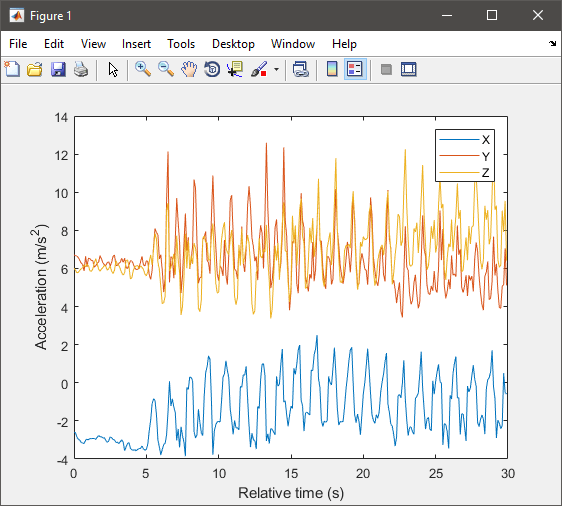The height and width of the screenshot is (506, 562).
Task: Activate the Rotate 3D tool
Action: tap(212, 69)
